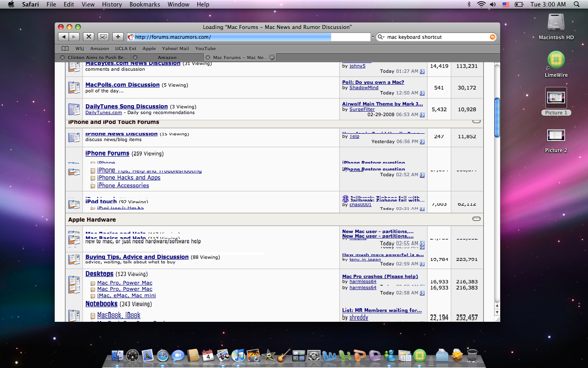The height and width of the screenshot is (368, 588).
Task: Open the Web Clip scissors tool
Action: point(103,37)
